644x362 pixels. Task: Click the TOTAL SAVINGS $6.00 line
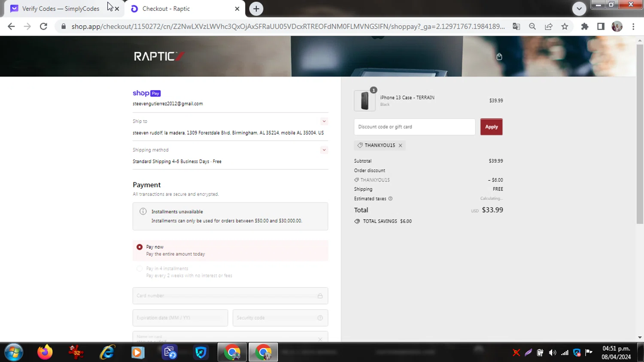(383, 221)
